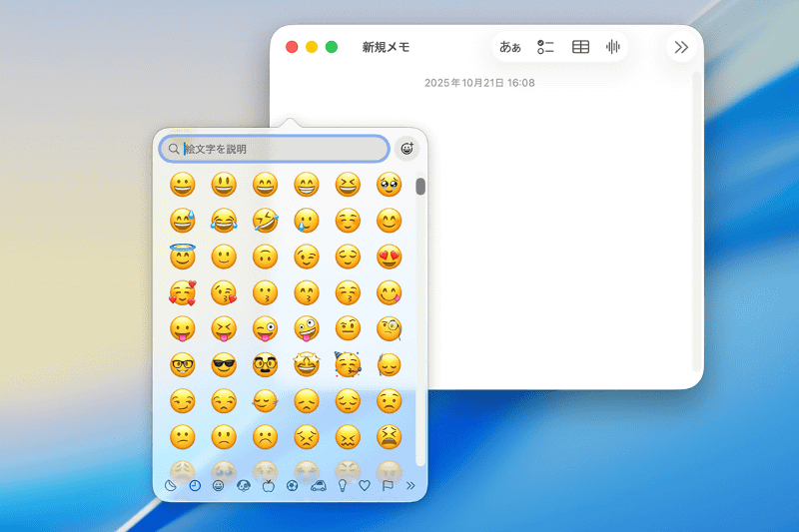
Task: Click the note date 2025年10月21日 16:08
Action: pos(479,83)
